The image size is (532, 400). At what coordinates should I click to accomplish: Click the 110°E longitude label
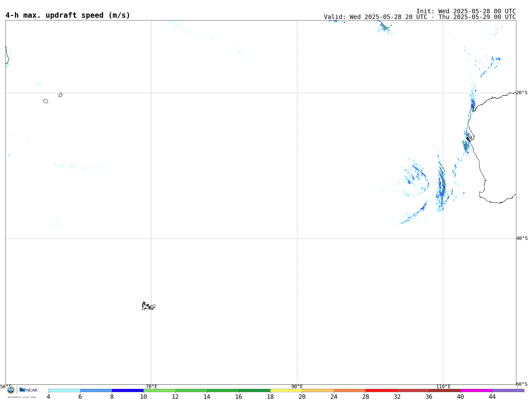pyautogui.click(x=443, y=386)
